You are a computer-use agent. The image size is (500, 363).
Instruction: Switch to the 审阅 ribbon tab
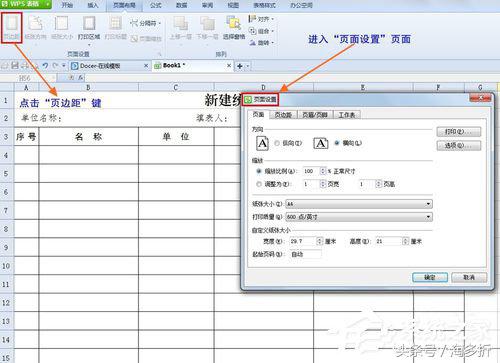point(208,5)
